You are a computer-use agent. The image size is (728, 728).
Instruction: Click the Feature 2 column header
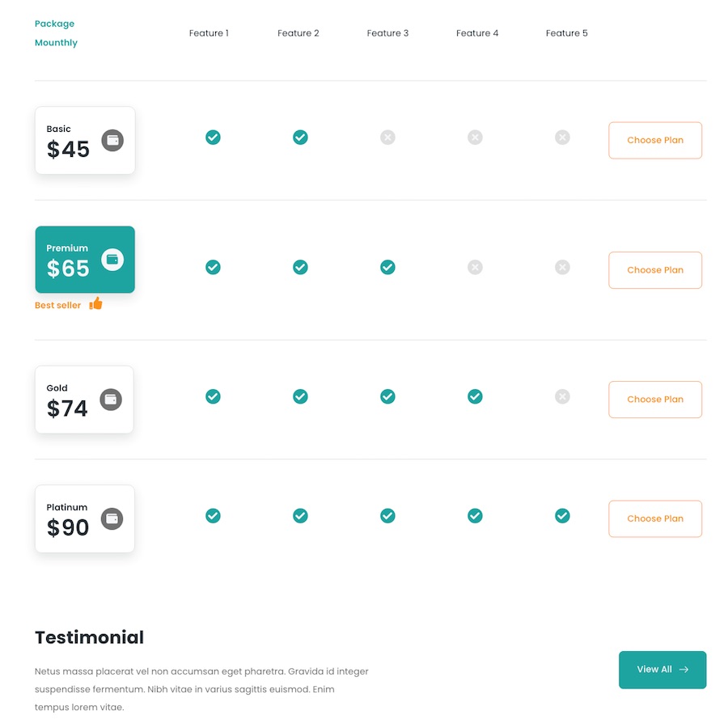pyautogui.click(x=298, y=33)
